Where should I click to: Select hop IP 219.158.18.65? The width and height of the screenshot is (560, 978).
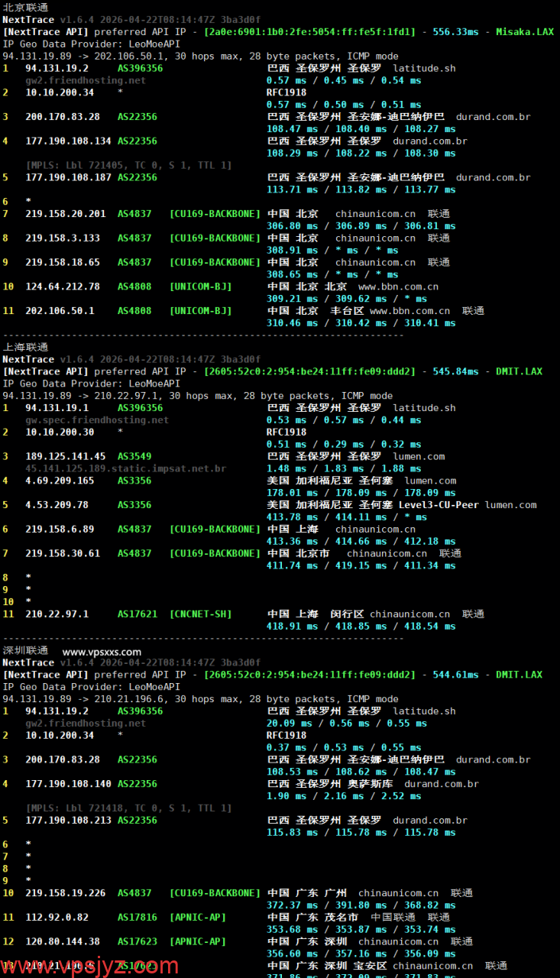tap(63, 262)
